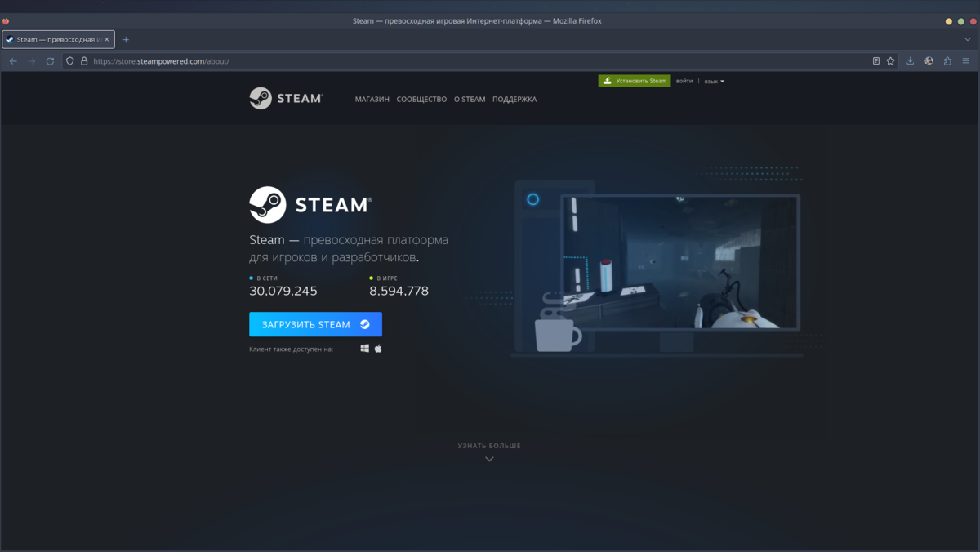This screenshot has height=552, width=980.
Task: Open the extensions puzzle-piece icon
Action: pyautogui.click(x=947, y=61)
